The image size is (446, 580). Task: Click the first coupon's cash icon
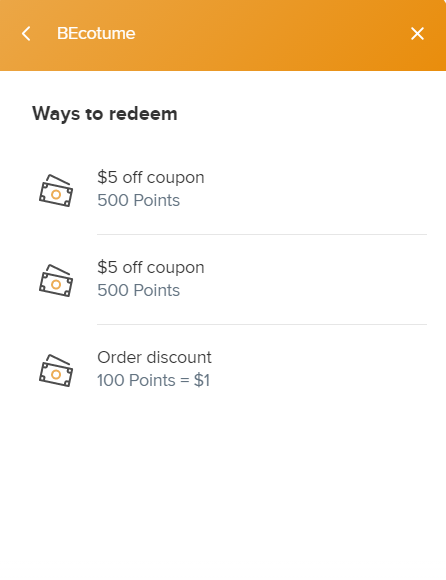pos(56,190)
